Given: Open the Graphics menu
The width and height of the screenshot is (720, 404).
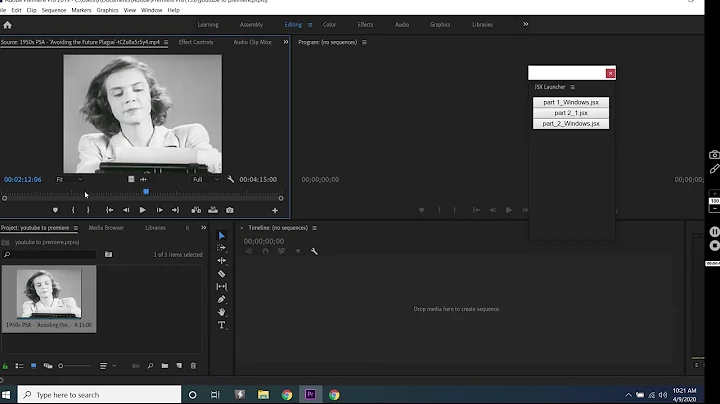Looking at the screenshot, I should coord(107,10).
